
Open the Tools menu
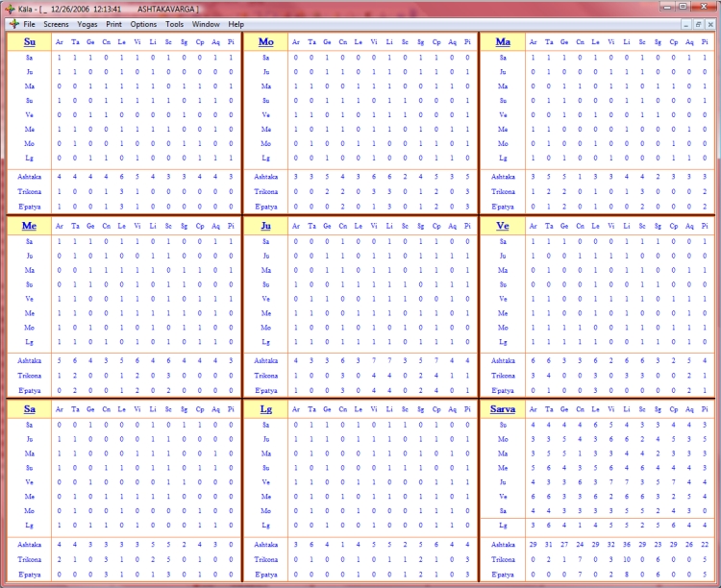[x=174, y=24]
